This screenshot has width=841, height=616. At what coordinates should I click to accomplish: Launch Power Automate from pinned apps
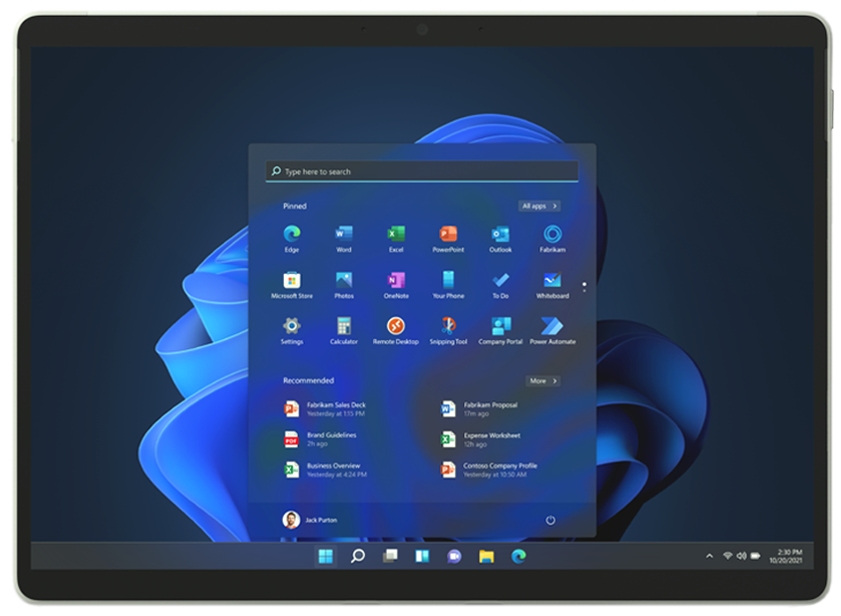pos(552,331)
